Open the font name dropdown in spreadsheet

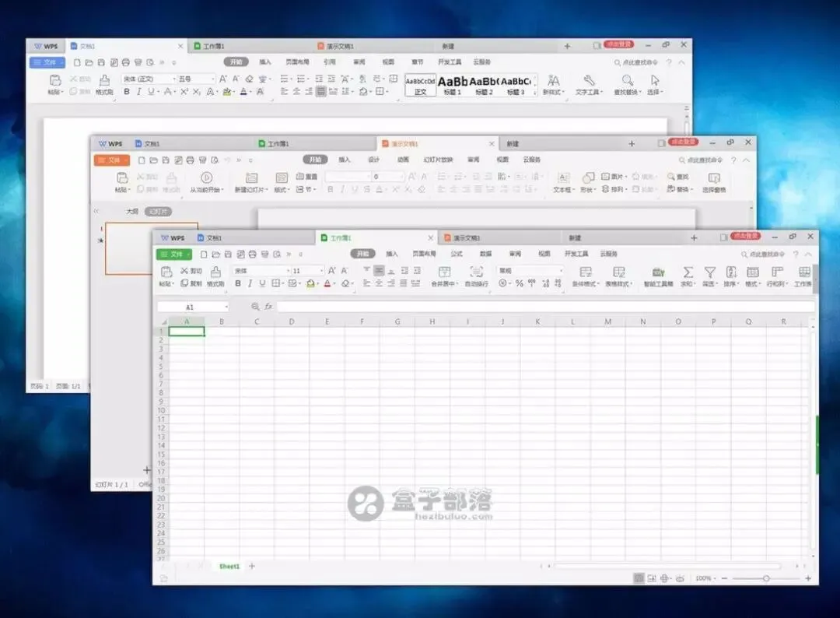tap(289, 271)
